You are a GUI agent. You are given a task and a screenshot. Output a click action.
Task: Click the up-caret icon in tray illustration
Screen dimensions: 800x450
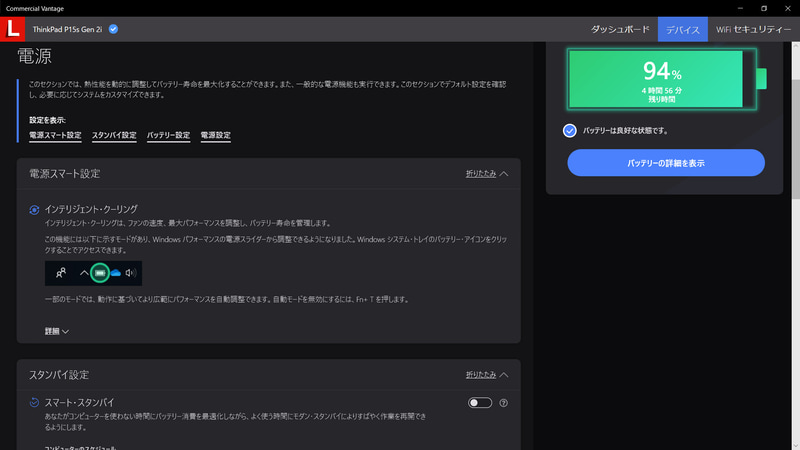click(84, 273)
